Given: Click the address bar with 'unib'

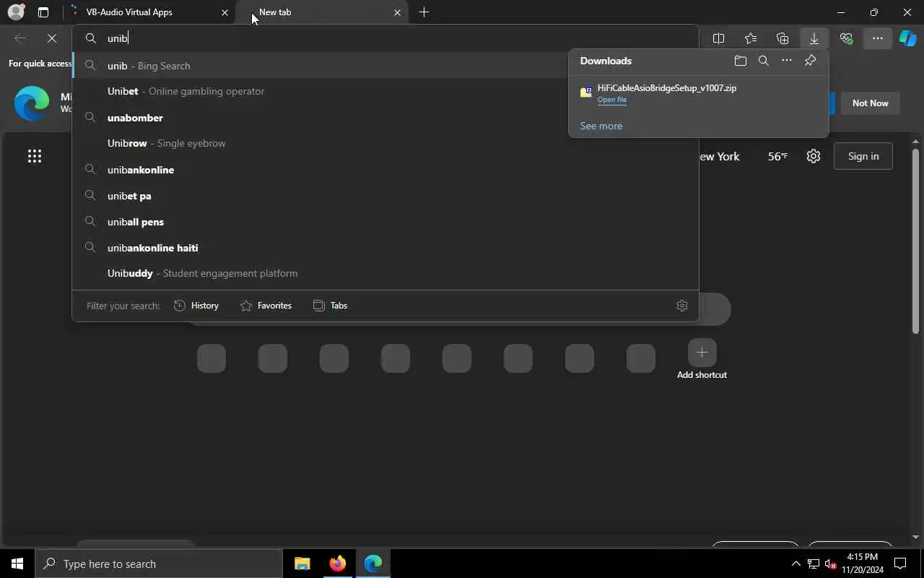Looking at the screenshot, I should pyautogui.click(x=385, y=38).
